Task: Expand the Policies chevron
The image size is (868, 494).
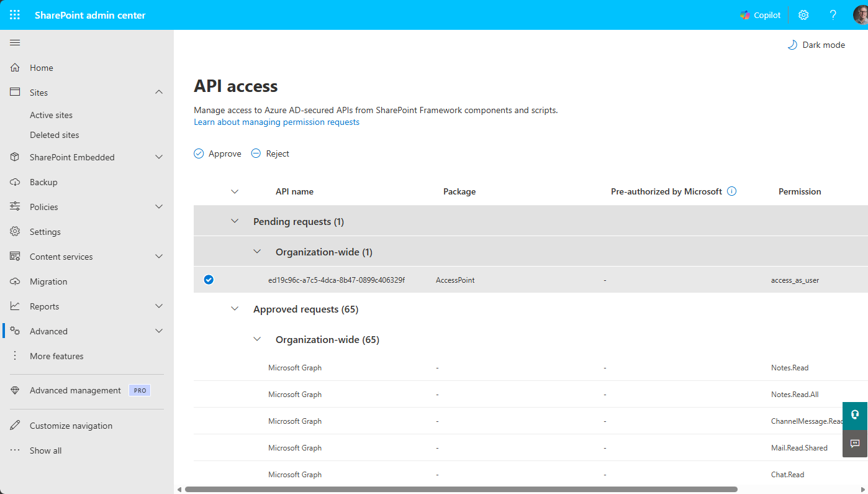Action: pos(159,207)
